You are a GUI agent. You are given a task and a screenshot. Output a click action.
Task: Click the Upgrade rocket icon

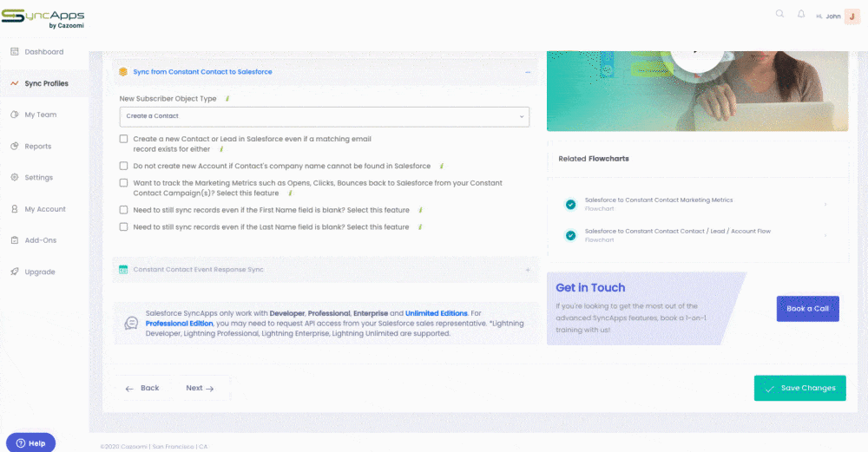(x=15, y=272)
